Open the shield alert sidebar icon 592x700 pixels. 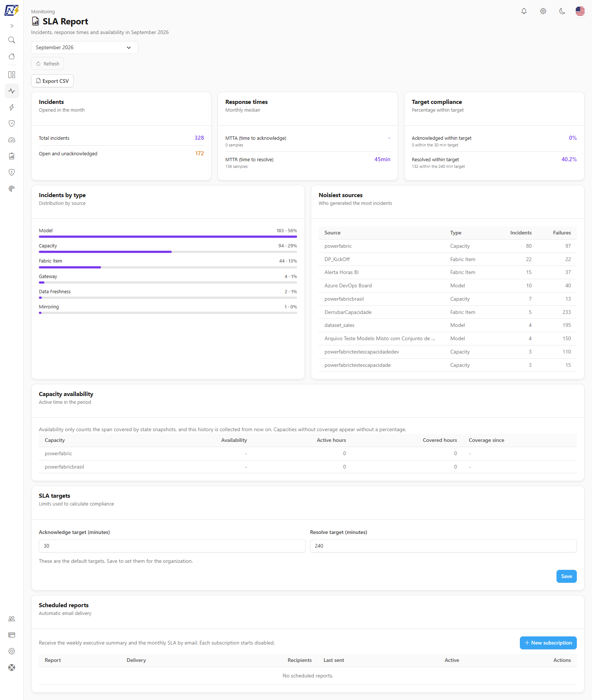12,172
